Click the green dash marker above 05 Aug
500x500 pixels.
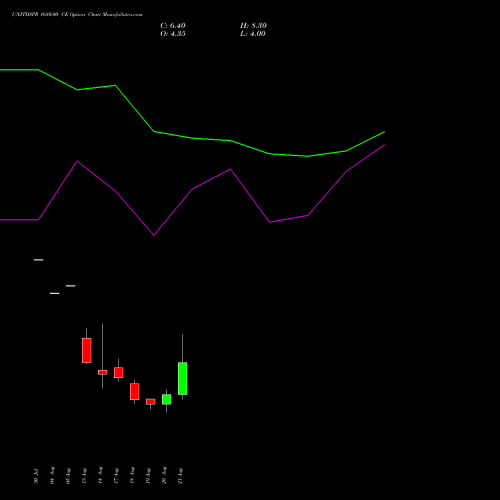click(x=71, y=286)
